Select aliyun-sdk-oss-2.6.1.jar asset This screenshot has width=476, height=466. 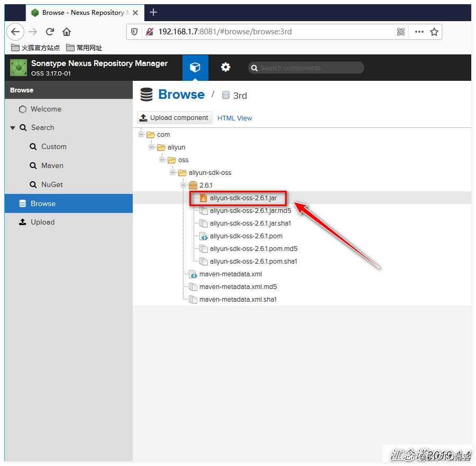pos(239,198)
